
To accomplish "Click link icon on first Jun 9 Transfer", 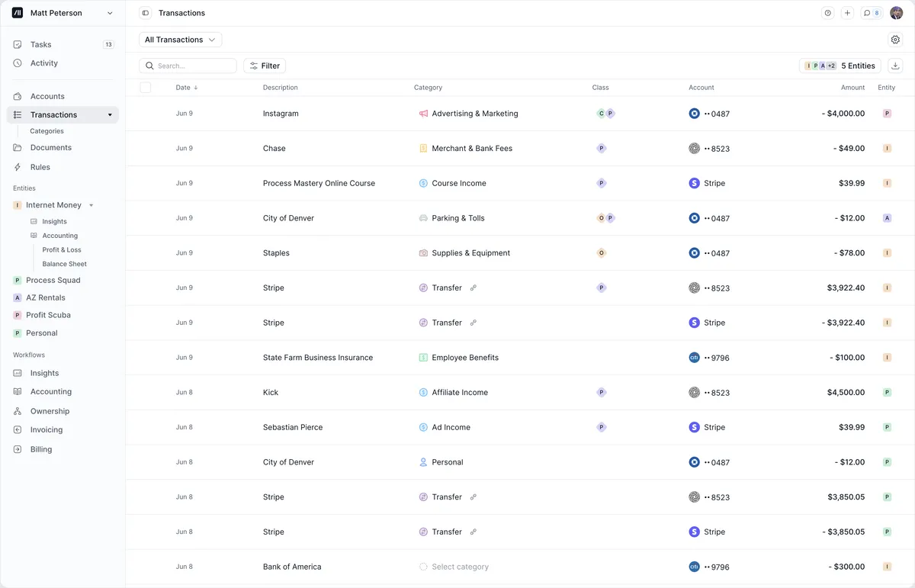I will 474,288.
